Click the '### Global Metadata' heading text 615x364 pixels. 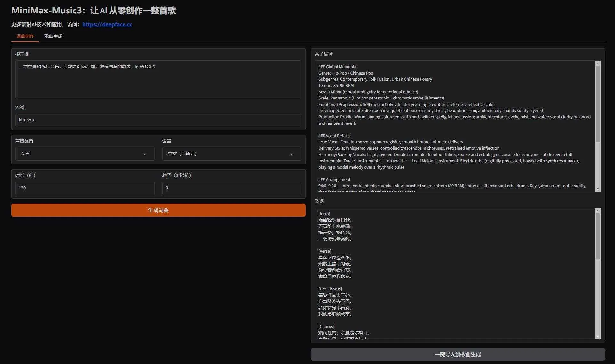coord(337,67)
